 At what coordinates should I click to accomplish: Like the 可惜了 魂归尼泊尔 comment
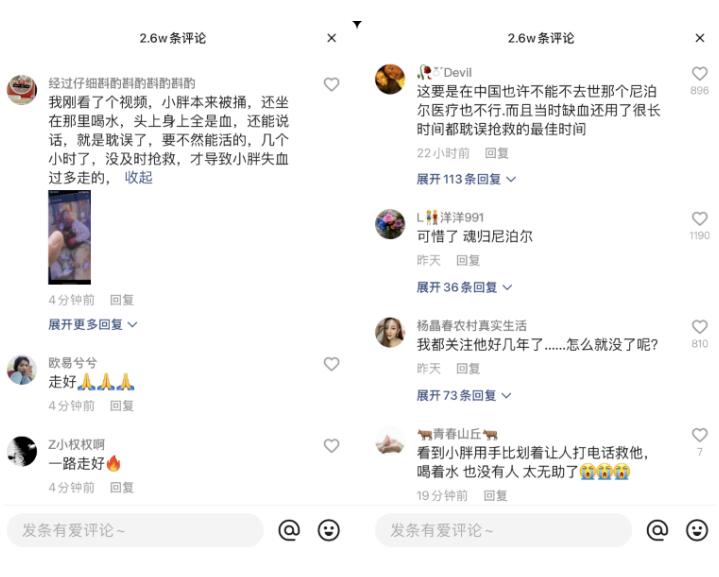pos(699,218)
